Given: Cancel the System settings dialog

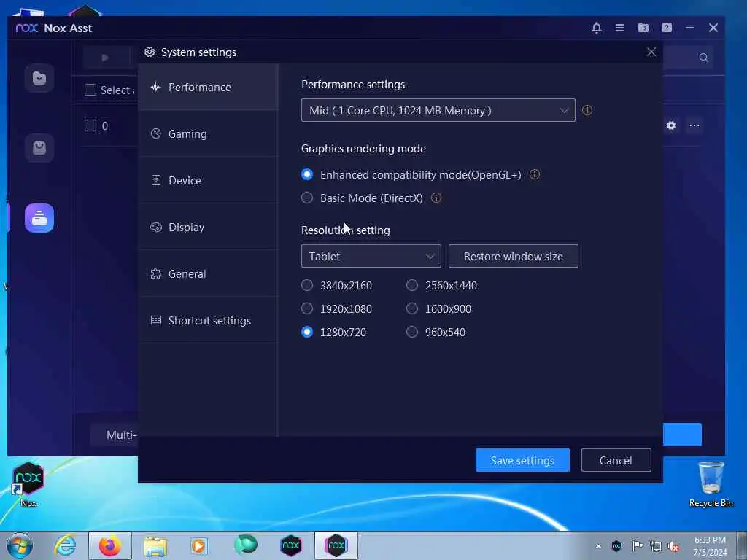Looking at the screenshot, I should pyautogui.click(x=616, y=461).
